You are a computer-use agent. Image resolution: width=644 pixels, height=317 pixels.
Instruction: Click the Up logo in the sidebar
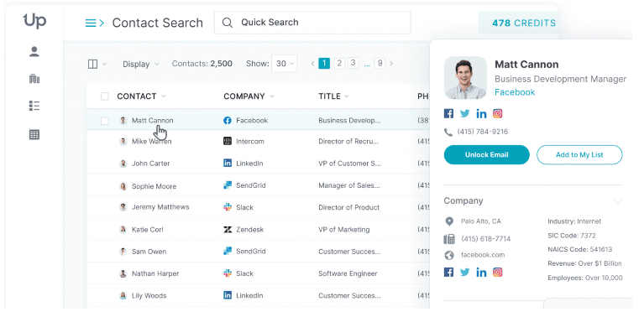[34, 20]
